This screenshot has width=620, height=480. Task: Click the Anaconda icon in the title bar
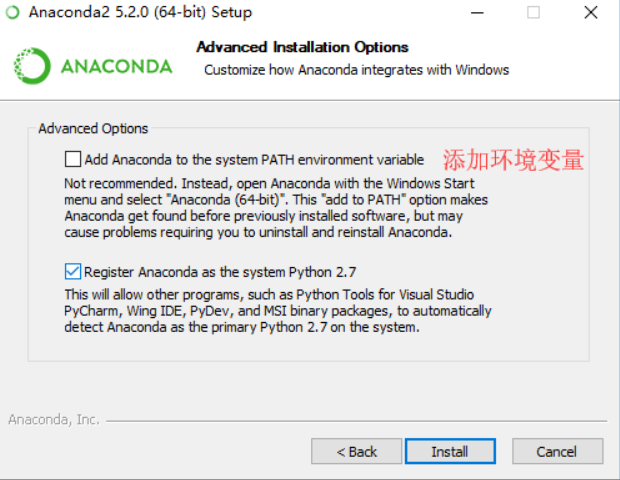coord(12,12)
